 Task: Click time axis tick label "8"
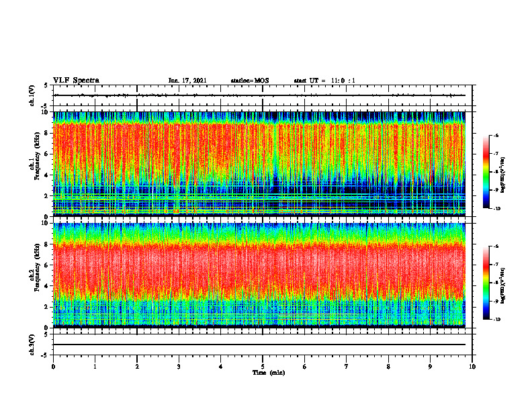pyautogui.click(x=388, y=367)
